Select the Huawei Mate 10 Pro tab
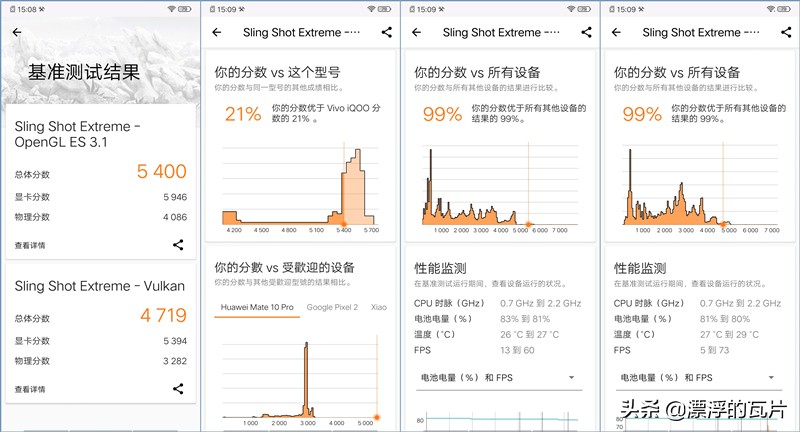The image size is (800, 432). tap(257, 307)
